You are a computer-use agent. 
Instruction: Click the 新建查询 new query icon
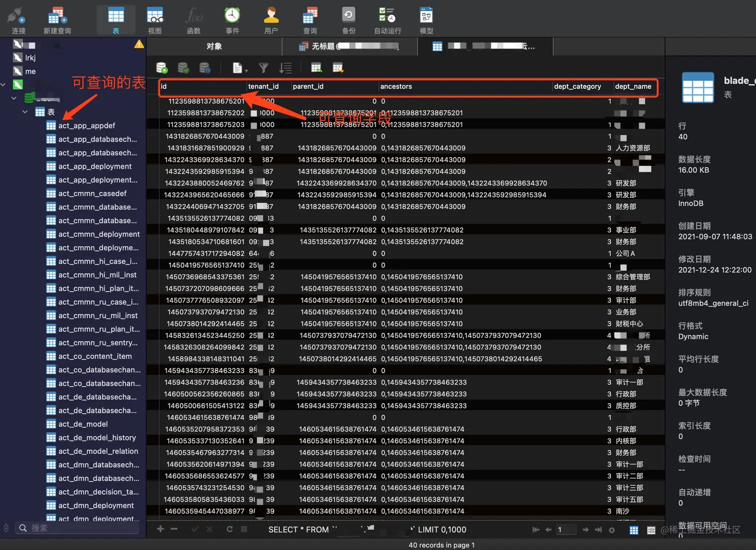pos(57,20)
